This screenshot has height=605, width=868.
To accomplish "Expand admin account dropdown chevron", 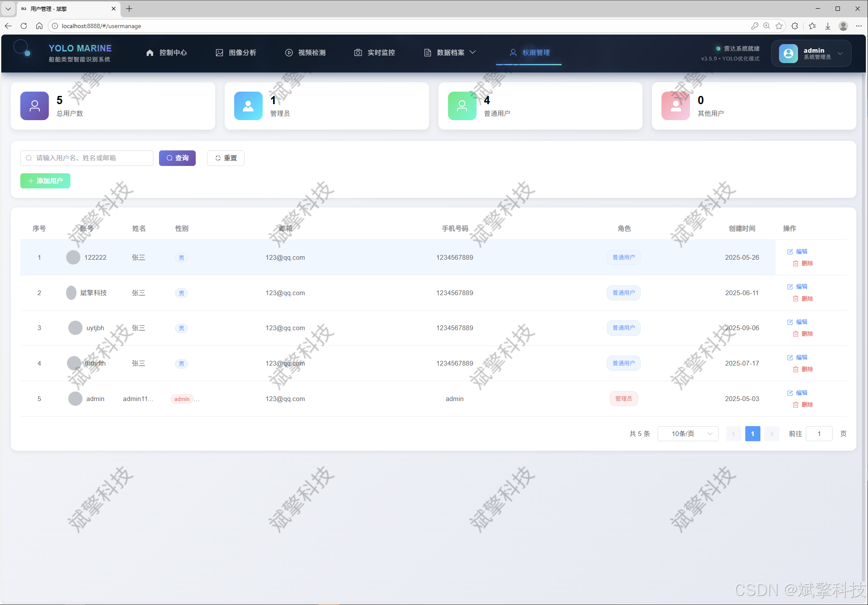I will pos(840,54).
